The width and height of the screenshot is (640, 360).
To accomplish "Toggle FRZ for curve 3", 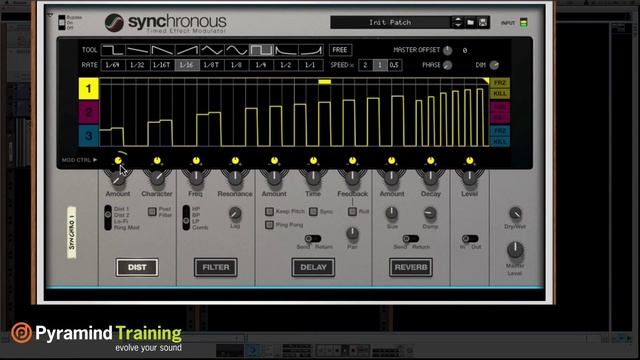I will click(500, 131).
